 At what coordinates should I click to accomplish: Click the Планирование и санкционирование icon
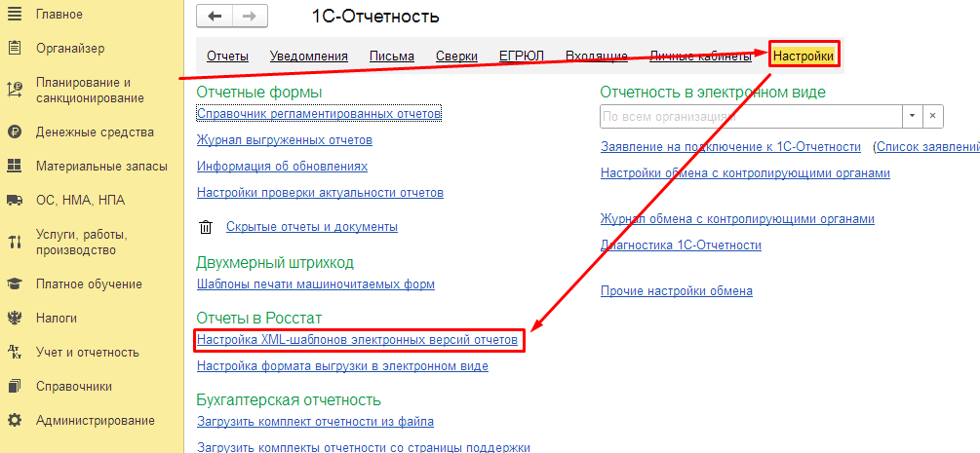[x=14, y=90]
